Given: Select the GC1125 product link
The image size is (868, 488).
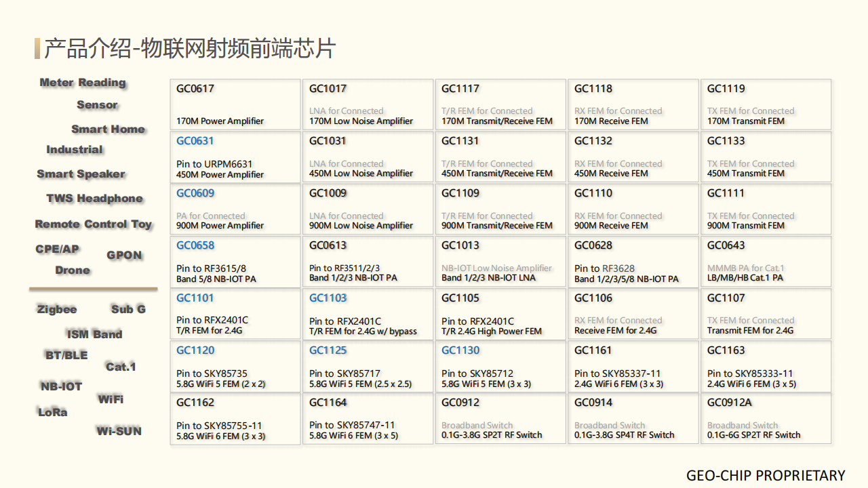Looking at the screenshot, I should [x=328, y=350].
